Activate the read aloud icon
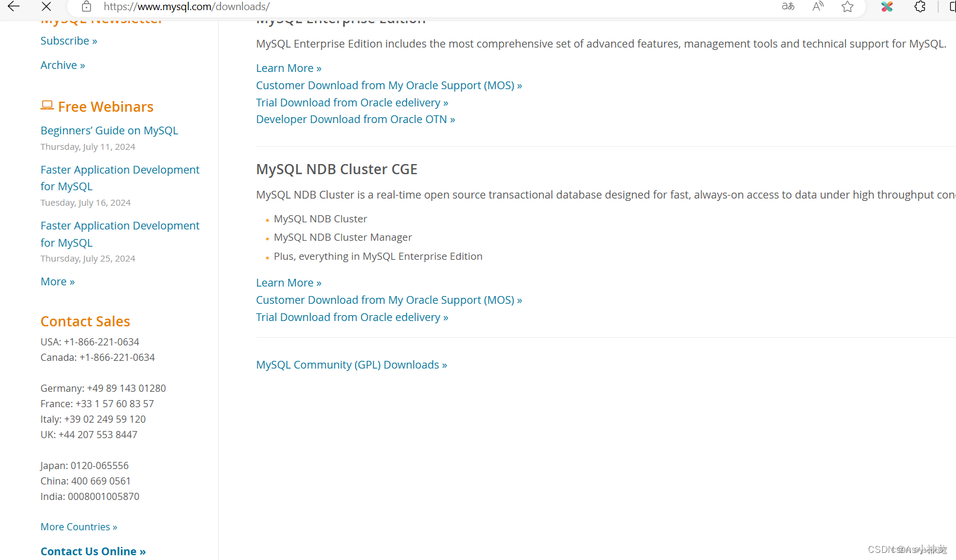The width and height of the screenshot is (956, 560). pyautogui.click(x=817, y=7)
